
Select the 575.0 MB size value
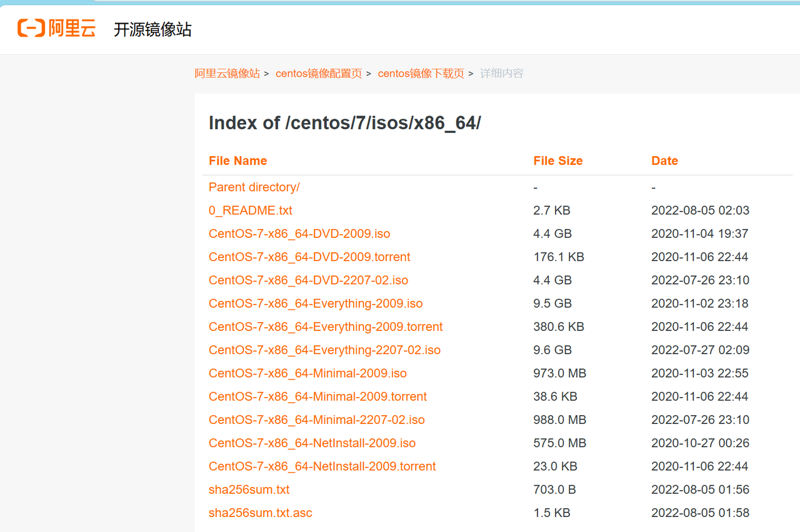click(x=560, y=443)
